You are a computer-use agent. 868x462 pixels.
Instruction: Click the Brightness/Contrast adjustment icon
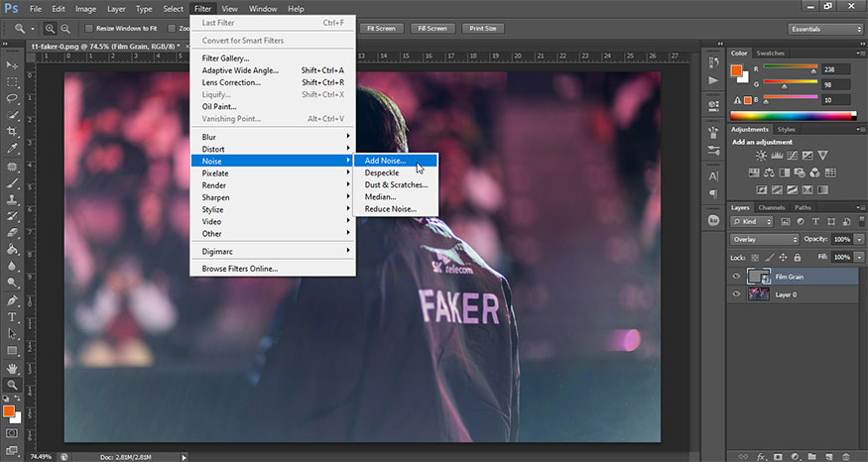click(x=761, y=156)
